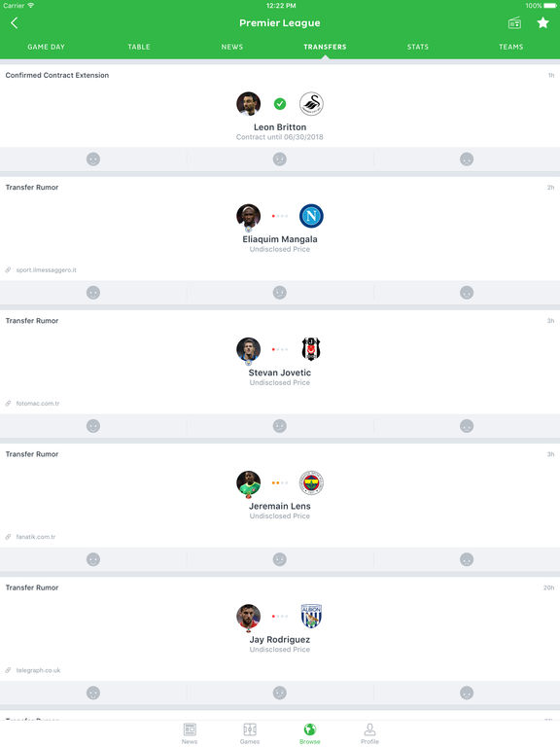Tap the Swansea City club crest

(x=311, y=104)
